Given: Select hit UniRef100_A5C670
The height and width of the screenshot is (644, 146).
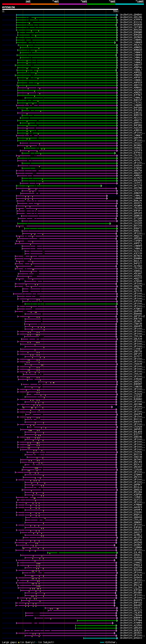Looking at the screenshot, I should click(131, 45).
